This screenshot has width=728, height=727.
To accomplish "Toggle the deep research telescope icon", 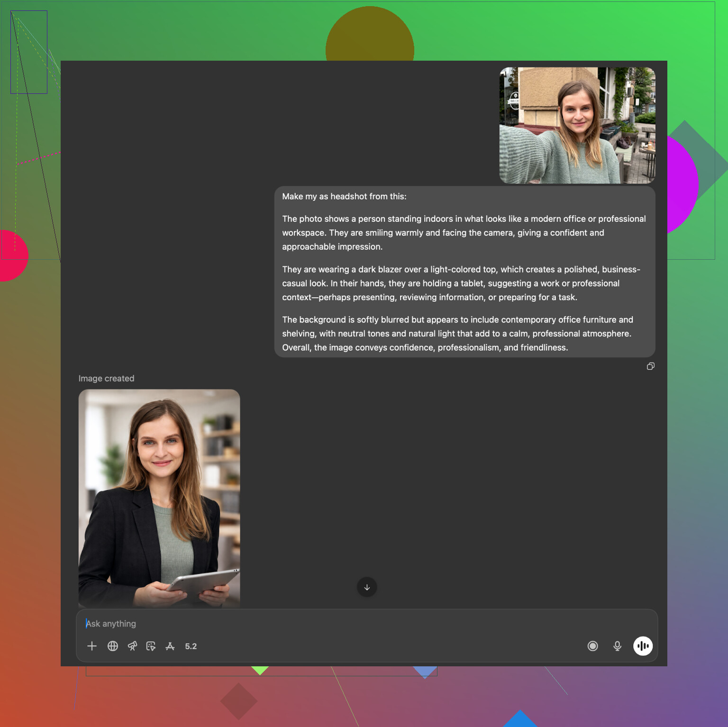I will (132, 646).
